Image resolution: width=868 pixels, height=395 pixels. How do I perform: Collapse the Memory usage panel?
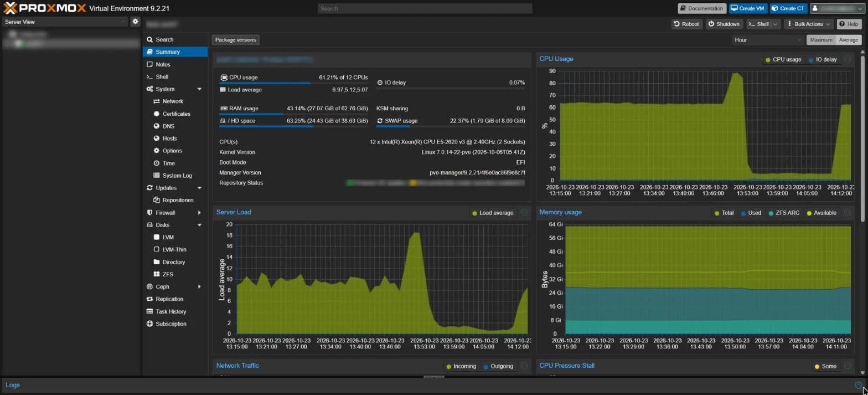point(848,212)
